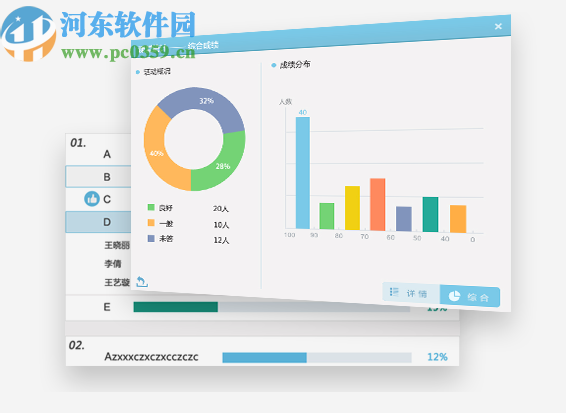Click the 12% value in question 02
Viewport: 566px width, 413px height.
tap(437, 357)
